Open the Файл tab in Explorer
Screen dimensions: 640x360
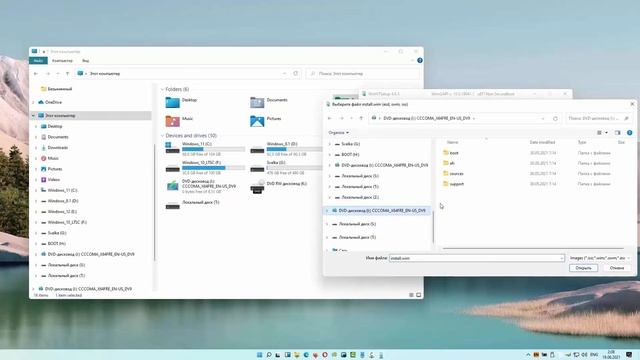click(x=38, y=60)
